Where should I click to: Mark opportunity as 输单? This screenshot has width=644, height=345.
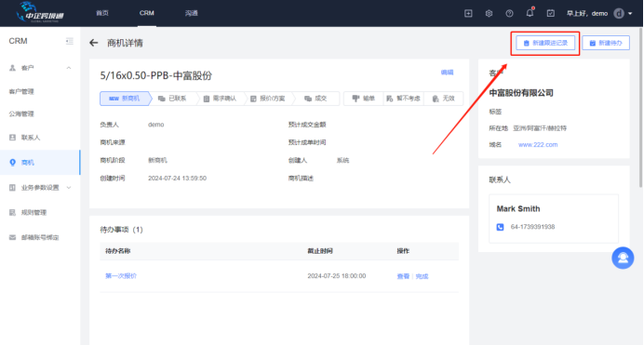pos(364,99)
